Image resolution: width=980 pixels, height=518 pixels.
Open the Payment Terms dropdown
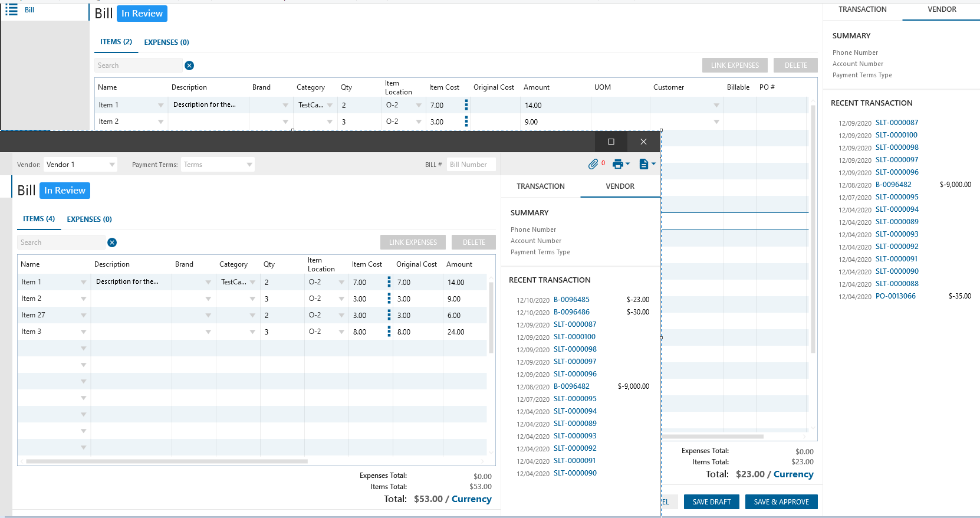click(249, 165)
